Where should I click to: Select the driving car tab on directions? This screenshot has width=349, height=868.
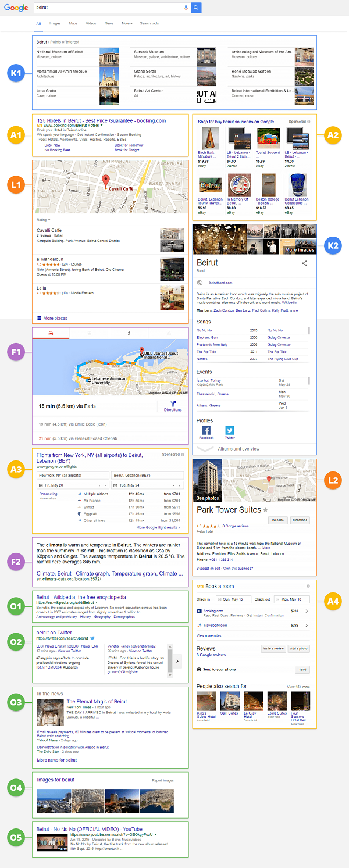pyautogui.click(x=51, y=333)
